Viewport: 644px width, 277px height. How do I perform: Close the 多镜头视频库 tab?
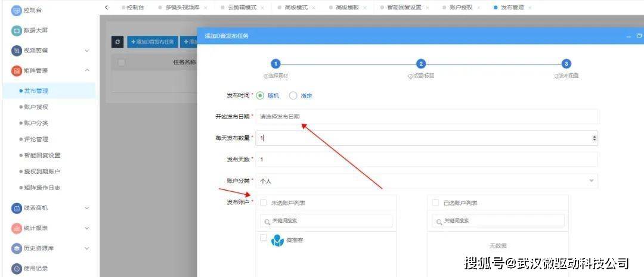[x=205, y=8]
